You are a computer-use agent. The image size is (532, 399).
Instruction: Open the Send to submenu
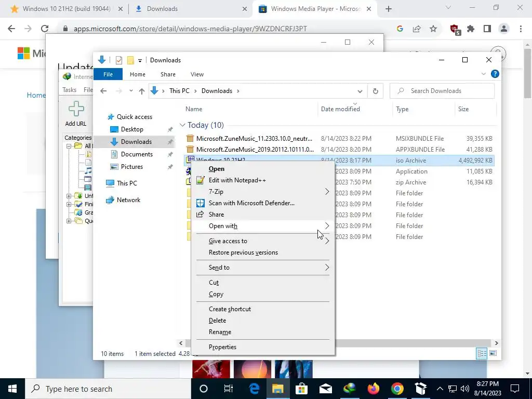263,268
